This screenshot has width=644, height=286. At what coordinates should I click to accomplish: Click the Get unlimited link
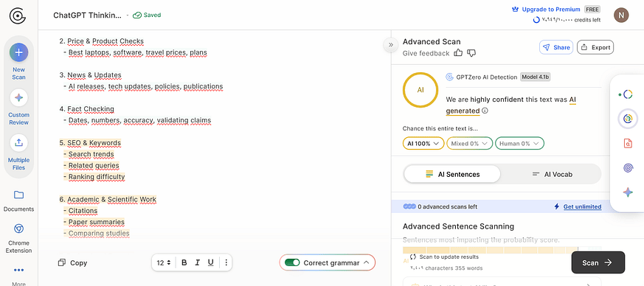coord(582,206)
